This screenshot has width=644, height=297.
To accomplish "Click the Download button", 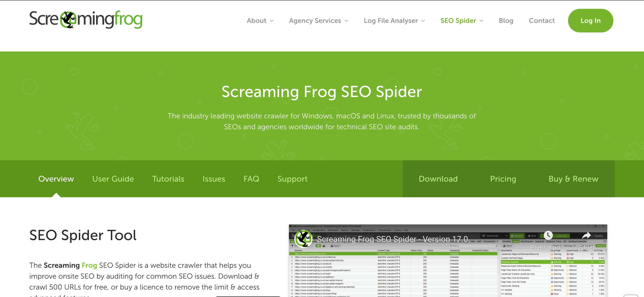I will 438,179.
